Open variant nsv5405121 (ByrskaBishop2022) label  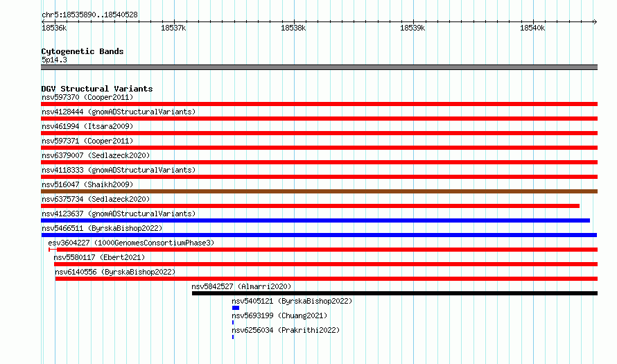[x=292, y=301]
